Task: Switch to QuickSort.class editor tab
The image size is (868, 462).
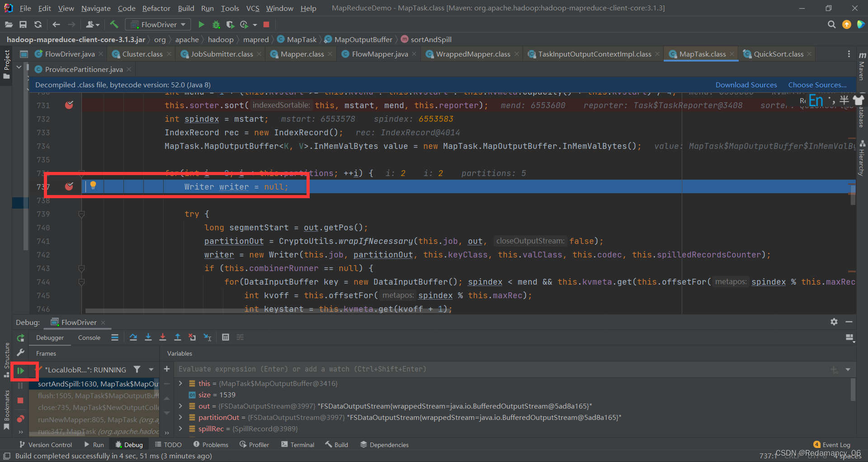Action: [x=778, y=54]
